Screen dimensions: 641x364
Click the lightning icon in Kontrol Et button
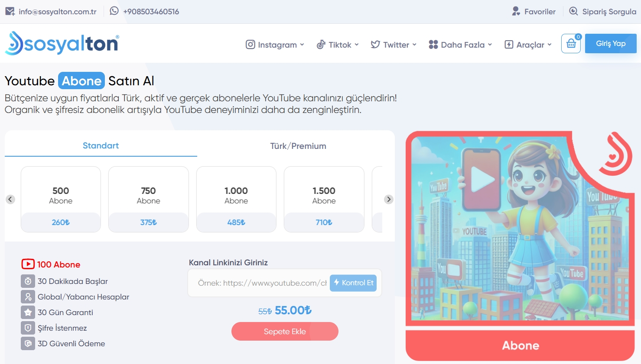[x=336, y=283]
